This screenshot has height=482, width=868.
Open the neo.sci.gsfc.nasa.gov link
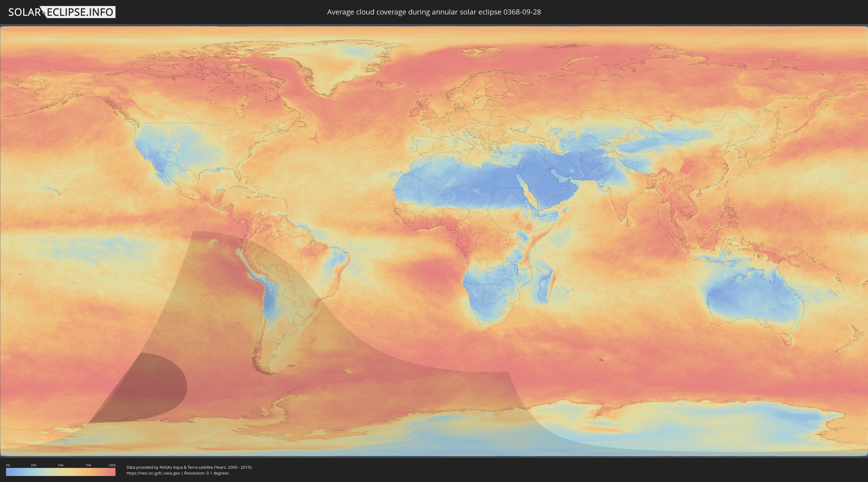[x=153, y=473]
